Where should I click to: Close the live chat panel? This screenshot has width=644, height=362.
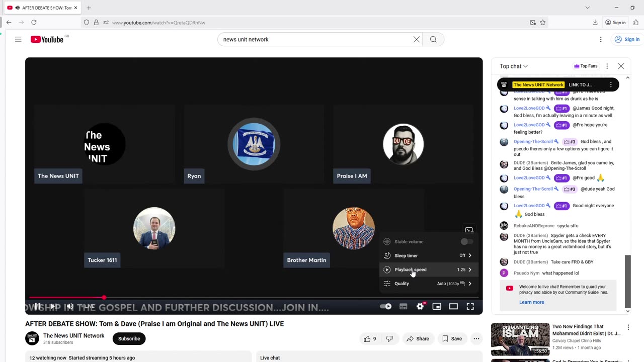tap(621, 66)
